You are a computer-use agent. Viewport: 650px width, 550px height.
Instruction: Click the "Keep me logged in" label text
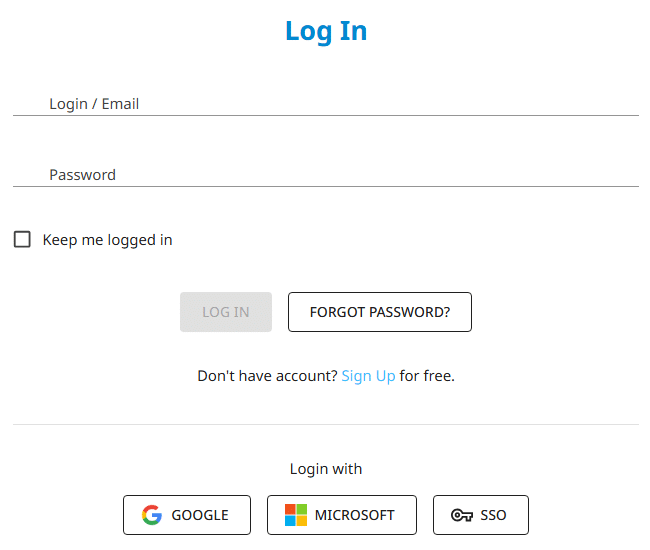(107, 240)
